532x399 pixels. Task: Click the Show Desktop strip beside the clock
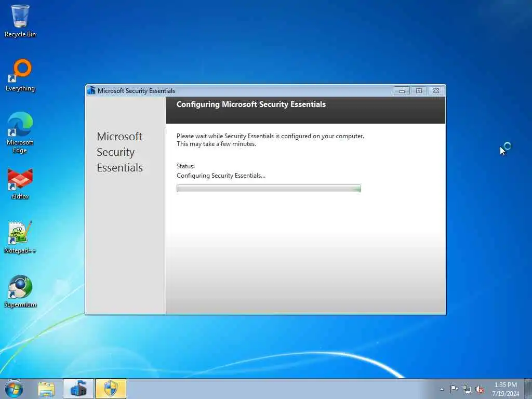528,389
